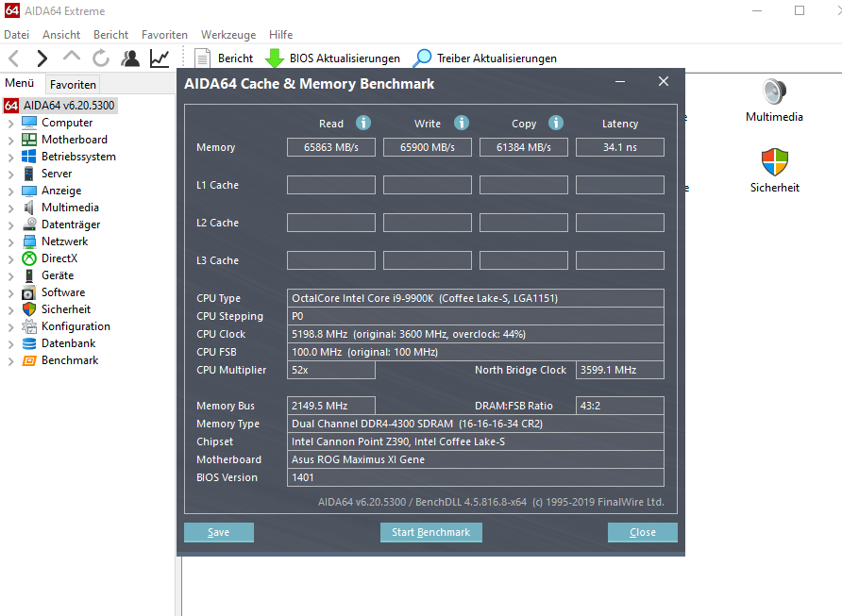Click the Write column info icon
Screen dimensions: 842x616
click(x=462, y=123)
